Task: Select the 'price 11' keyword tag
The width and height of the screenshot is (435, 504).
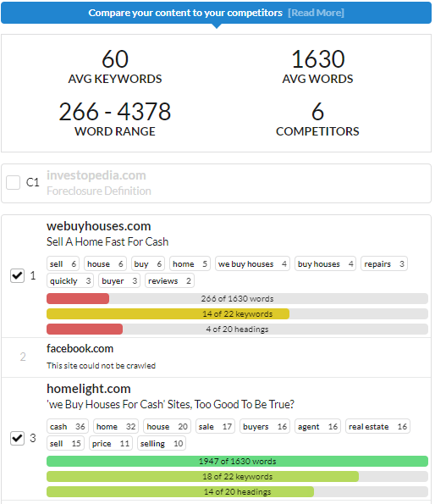Action: 111,444
